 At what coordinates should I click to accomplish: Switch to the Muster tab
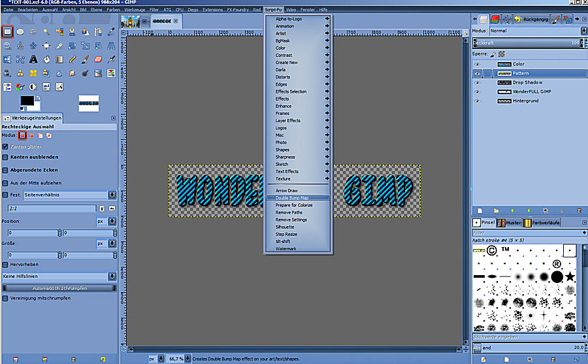tap(509, 223)
